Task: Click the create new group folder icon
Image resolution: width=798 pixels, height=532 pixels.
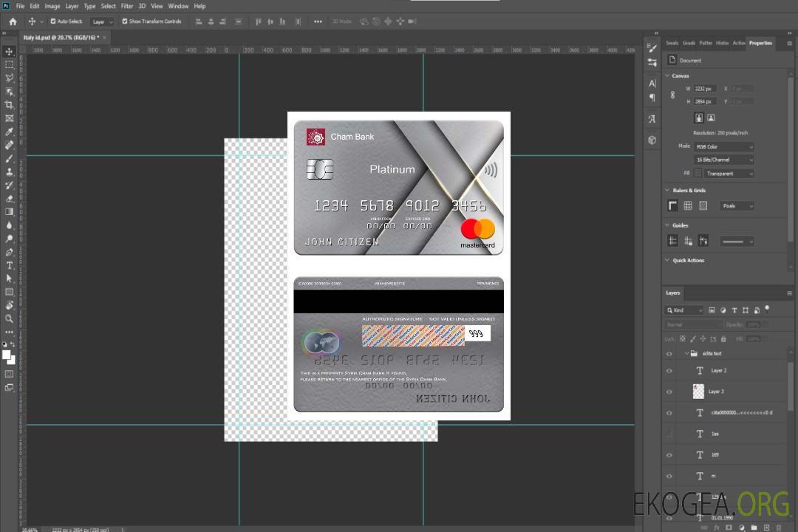Action: pyautogui.click(x=754, y=528)
